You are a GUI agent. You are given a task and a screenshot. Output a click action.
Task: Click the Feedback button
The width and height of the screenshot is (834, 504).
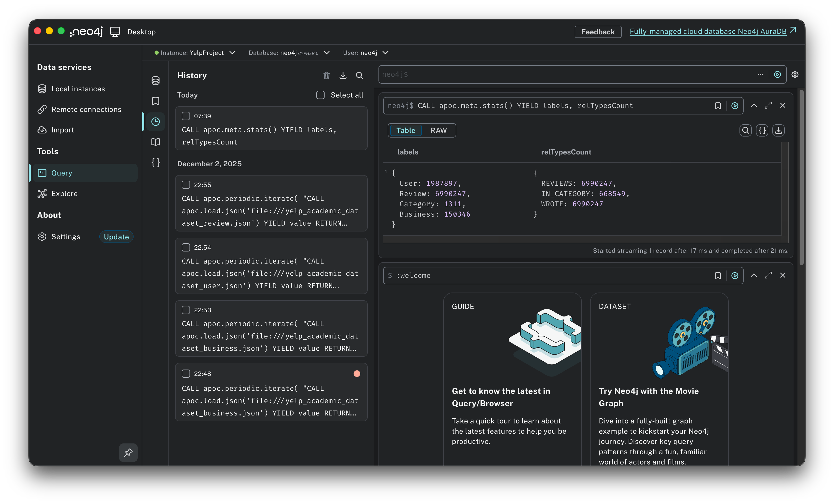click(598, 32)
